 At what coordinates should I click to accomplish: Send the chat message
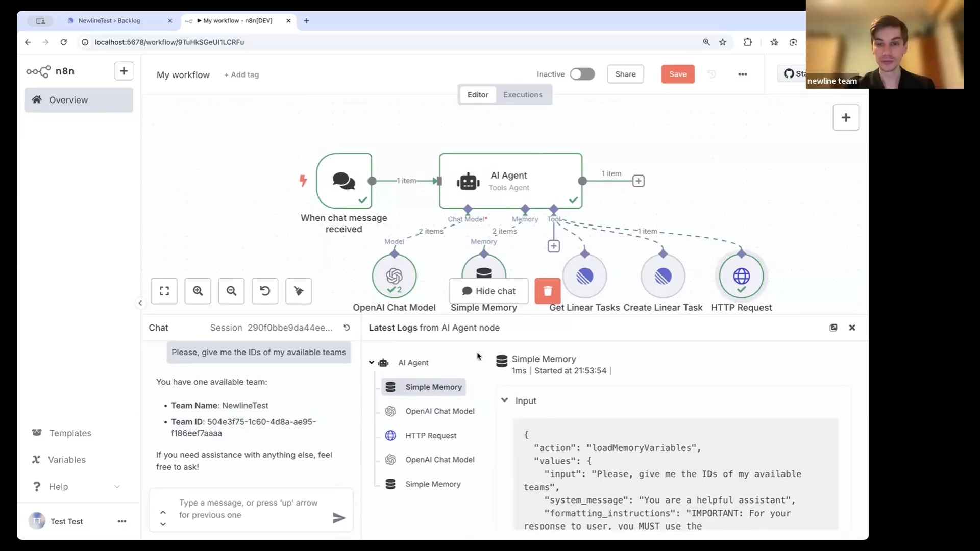pos(339,518)
